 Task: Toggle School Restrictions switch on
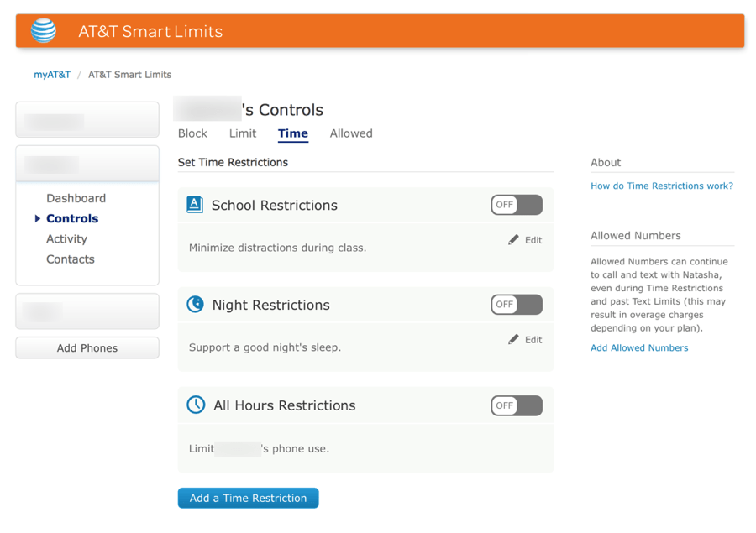coord(517,205)
